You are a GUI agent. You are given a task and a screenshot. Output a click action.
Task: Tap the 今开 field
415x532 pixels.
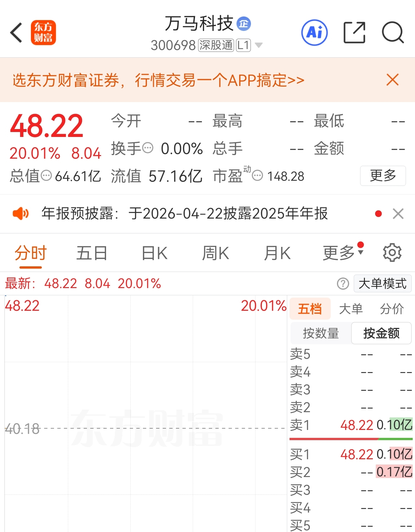click(157, 121)
